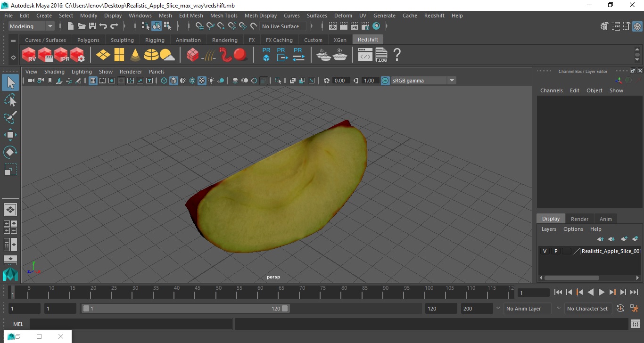Open the Modeling menu set dropdown

[32, 26]
